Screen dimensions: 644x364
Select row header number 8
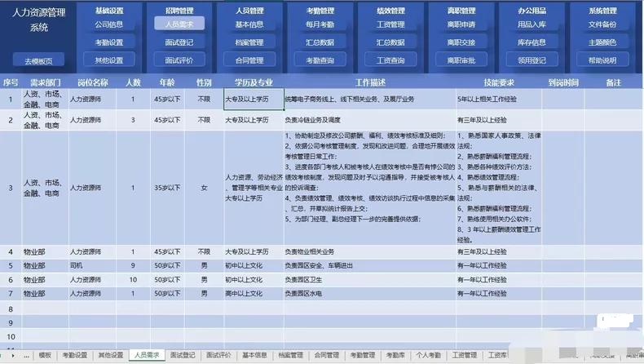(11, 309)
